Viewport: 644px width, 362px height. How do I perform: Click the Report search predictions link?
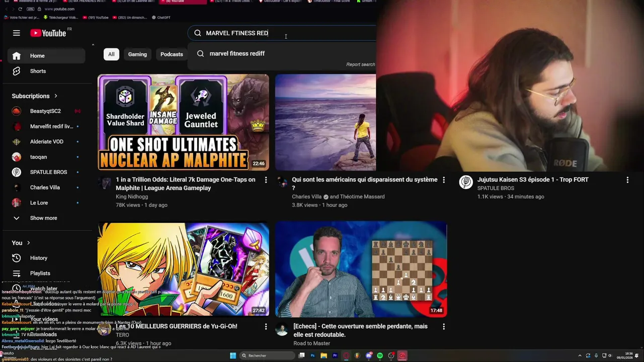(360, 64)
